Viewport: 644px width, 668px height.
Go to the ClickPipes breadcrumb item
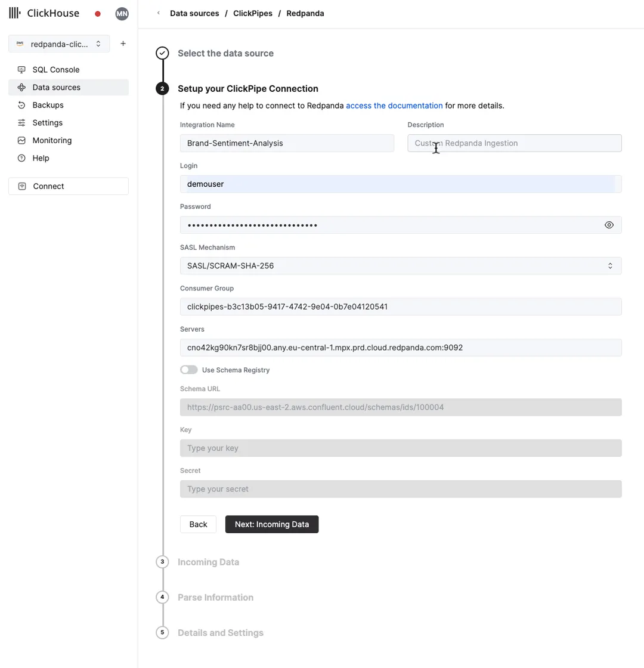pos(253,13)
